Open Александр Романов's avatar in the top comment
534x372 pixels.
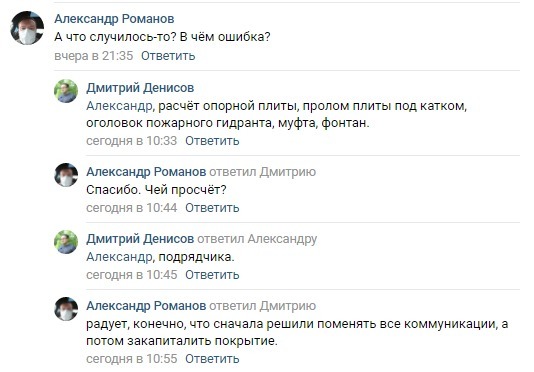(27, 28)
